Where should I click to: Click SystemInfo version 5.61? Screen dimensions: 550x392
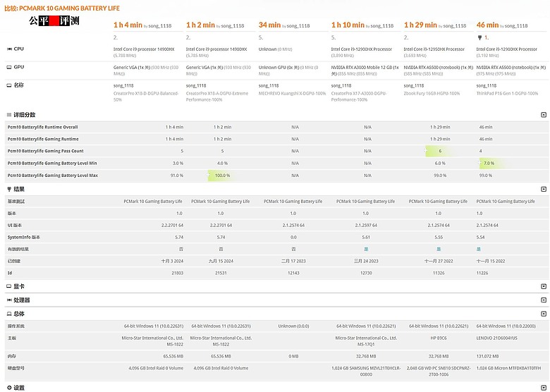(x=366, y=237)
